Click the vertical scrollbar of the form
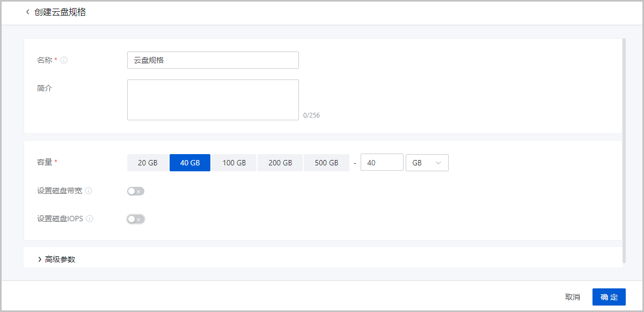 624,150
